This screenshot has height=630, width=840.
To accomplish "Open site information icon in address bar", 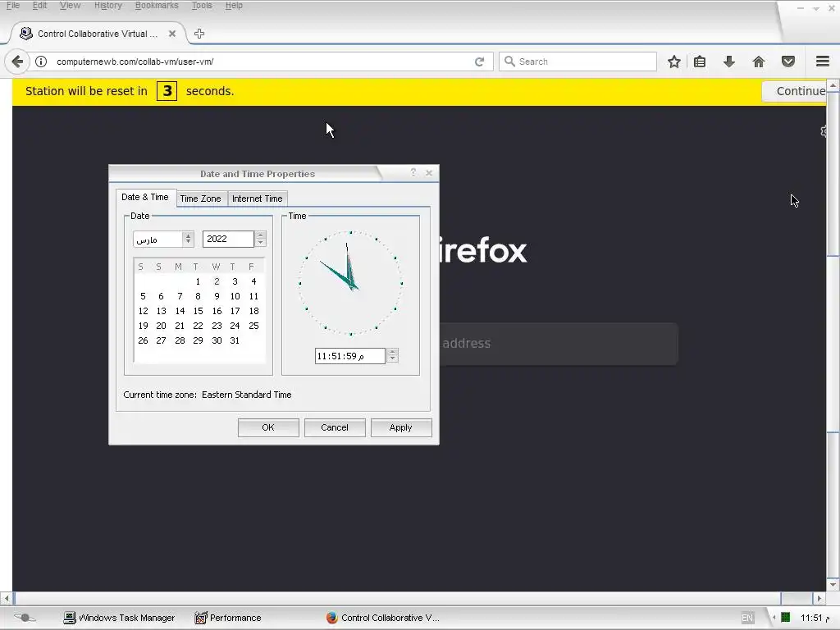I will coord(41,62).
